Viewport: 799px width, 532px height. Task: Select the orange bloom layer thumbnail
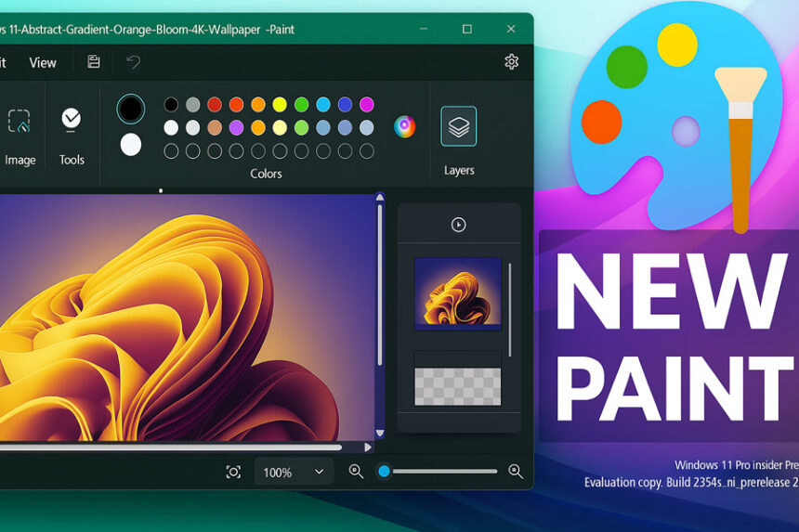[x=458, y=292]
